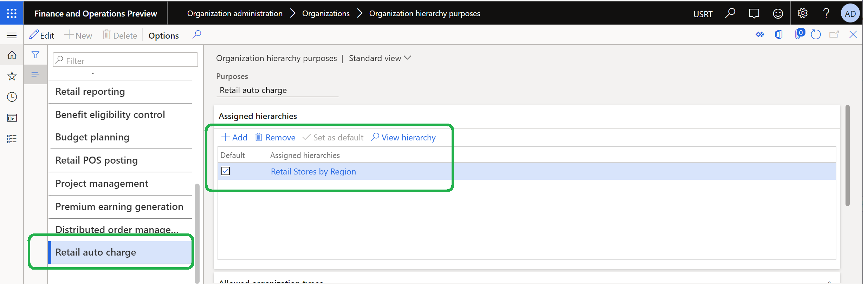Show filter pane funnel icon
This screenshot has width=868, height=284.
(x=35, y=55)
